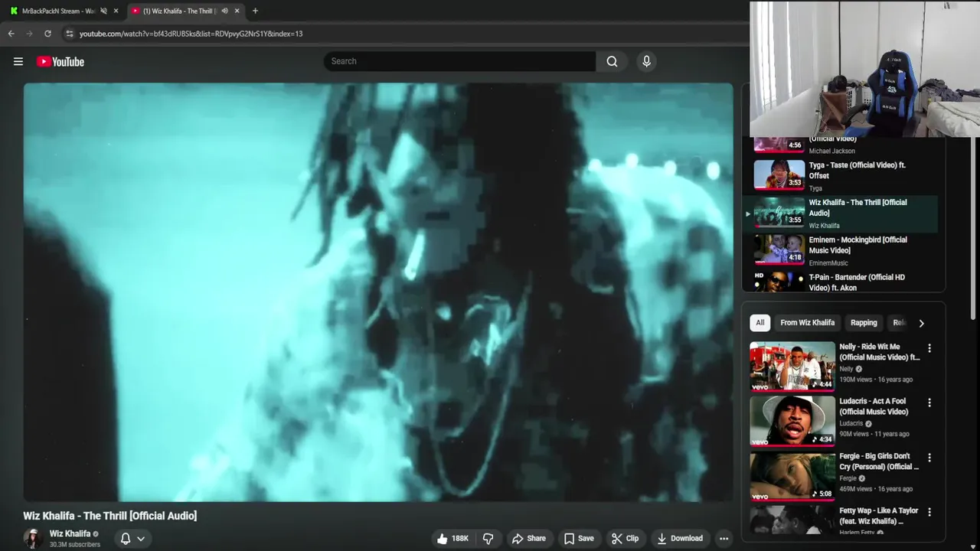Select the From Wiz Khalifa chip
980x551 pixels.
[x=808, y=323]
